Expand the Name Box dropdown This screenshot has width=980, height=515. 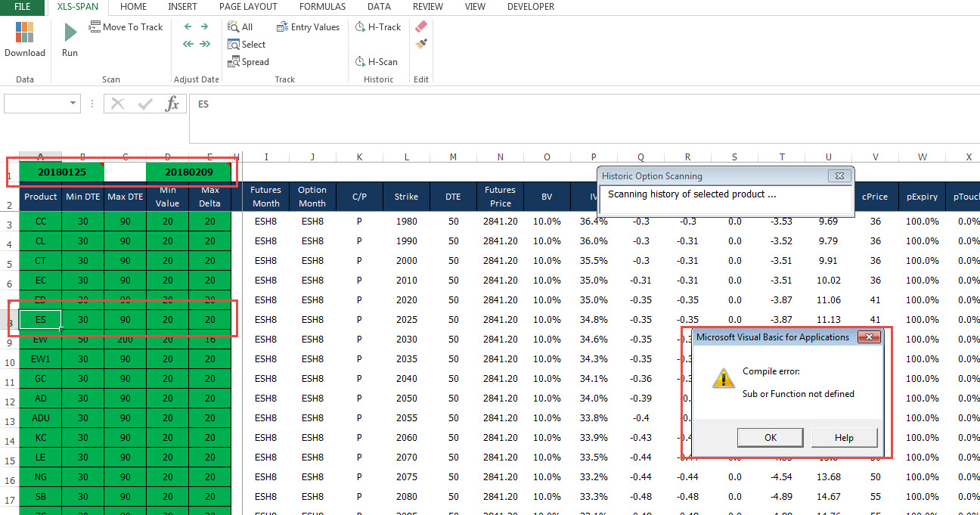click(73, 104)
